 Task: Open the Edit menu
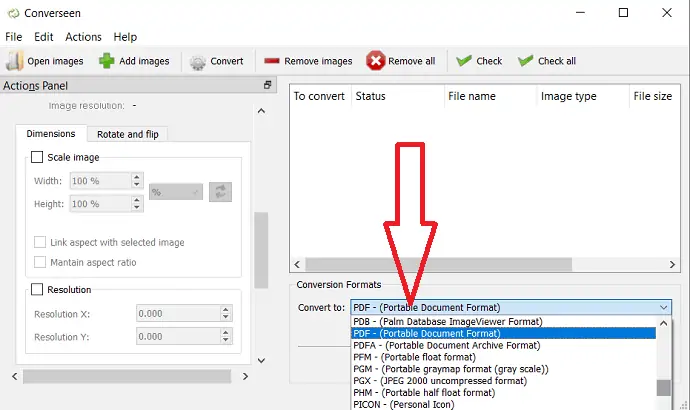(44, 37)
